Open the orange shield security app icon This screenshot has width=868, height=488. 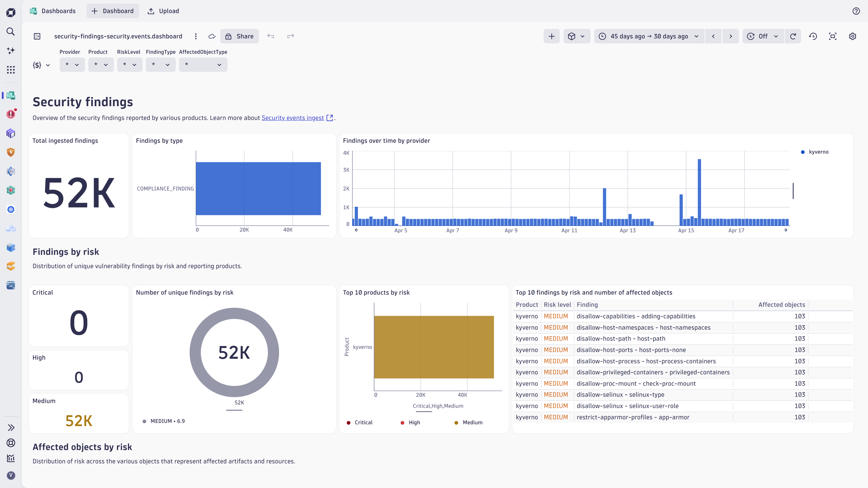(x=11, y=152)
